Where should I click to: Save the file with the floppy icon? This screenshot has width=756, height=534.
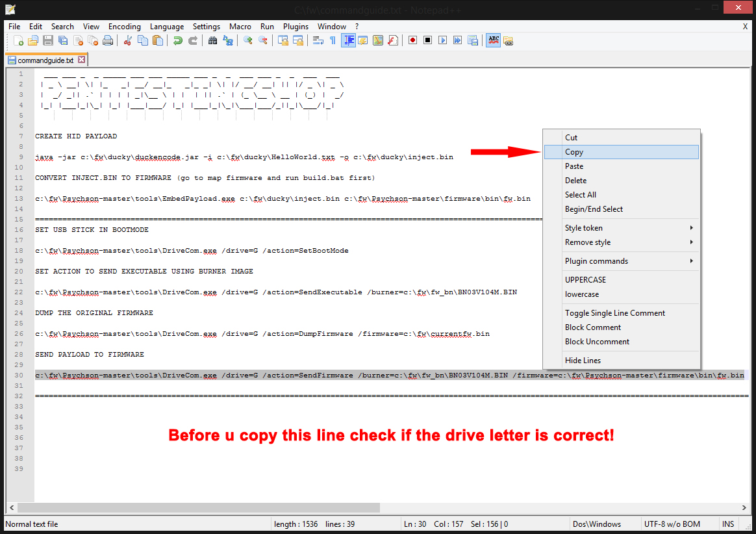[x=47, y=40]
